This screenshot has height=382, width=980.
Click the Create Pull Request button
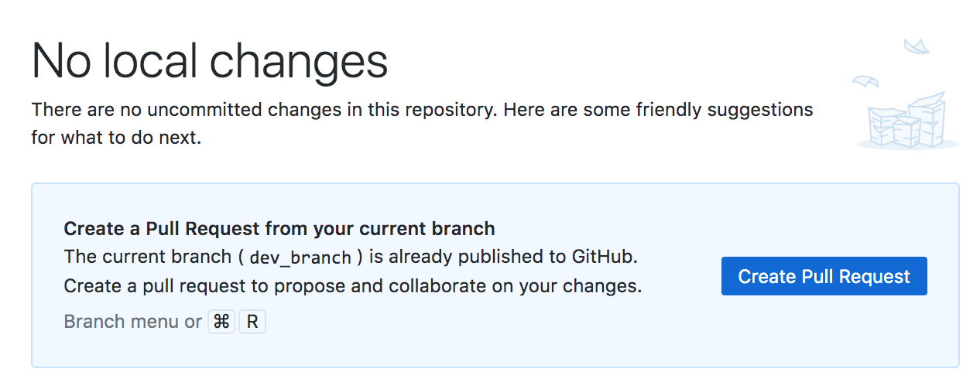(824, 276)
